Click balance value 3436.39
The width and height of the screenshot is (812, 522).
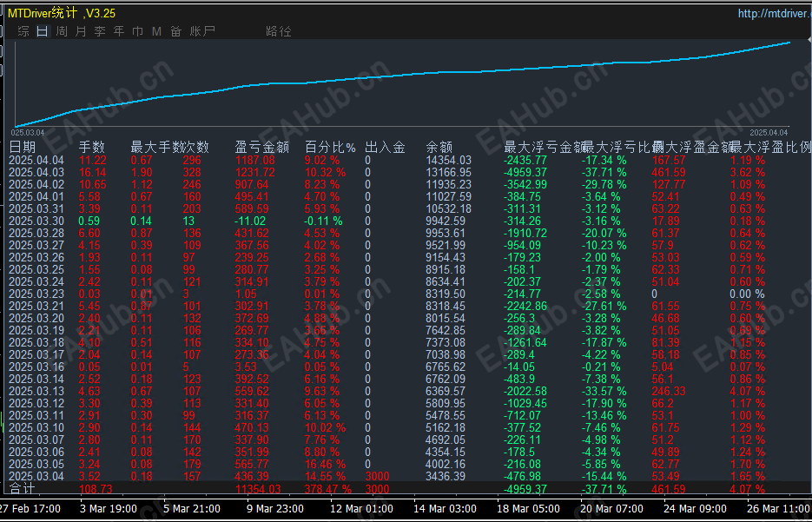(x=446, y=477)
